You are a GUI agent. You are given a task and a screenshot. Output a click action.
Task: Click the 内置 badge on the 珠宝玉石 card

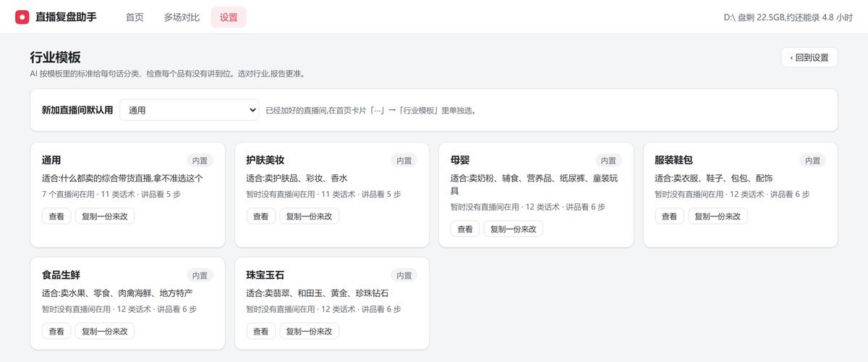(404, 276)
